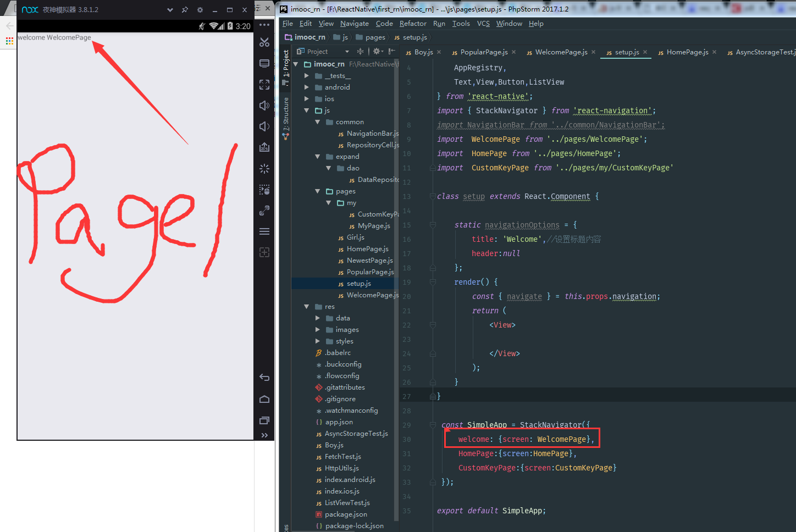Screen dimensions: 796x532
Task: Pin the Nox emulator window on top
Action: (185, 10)
